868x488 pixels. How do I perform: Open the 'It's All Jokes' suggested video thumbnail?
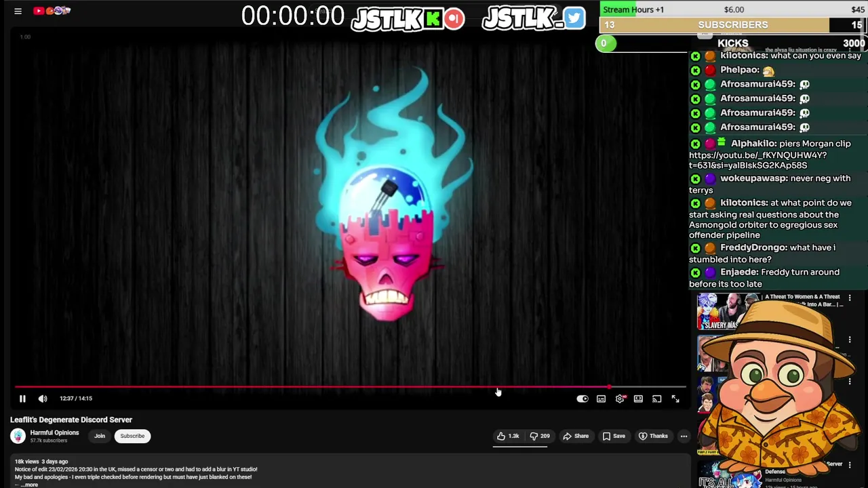click(728, 475)
